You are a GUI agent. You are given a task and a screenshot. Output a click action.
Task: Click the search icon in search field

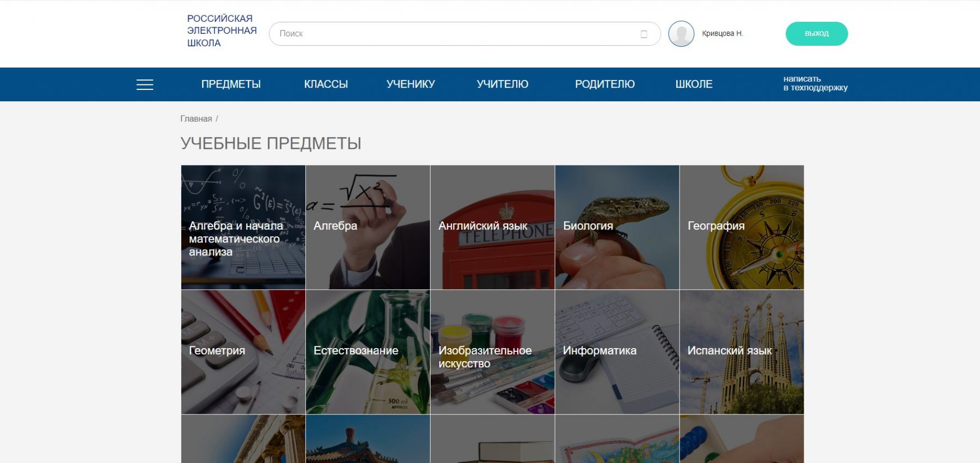[x=644, y=34]
